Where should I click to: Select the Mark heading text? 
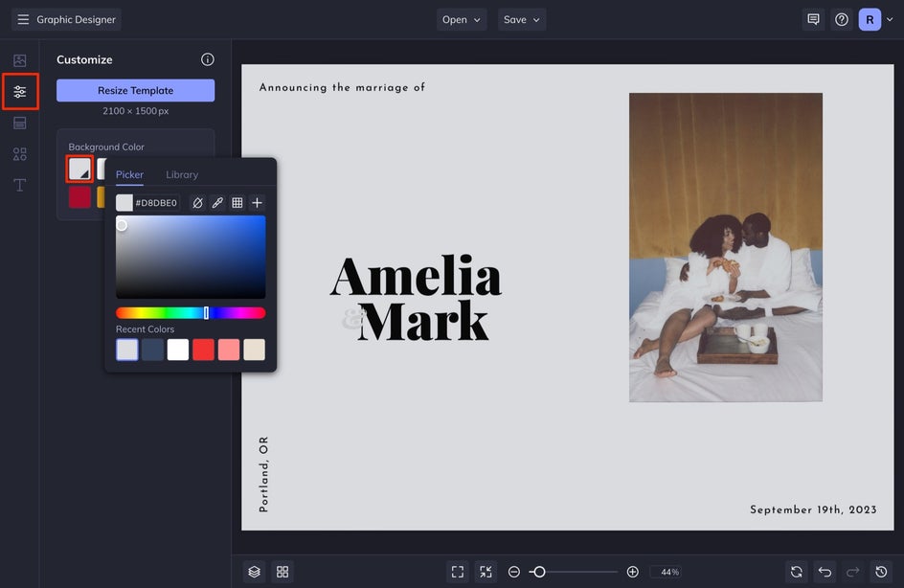pos(423,321)
